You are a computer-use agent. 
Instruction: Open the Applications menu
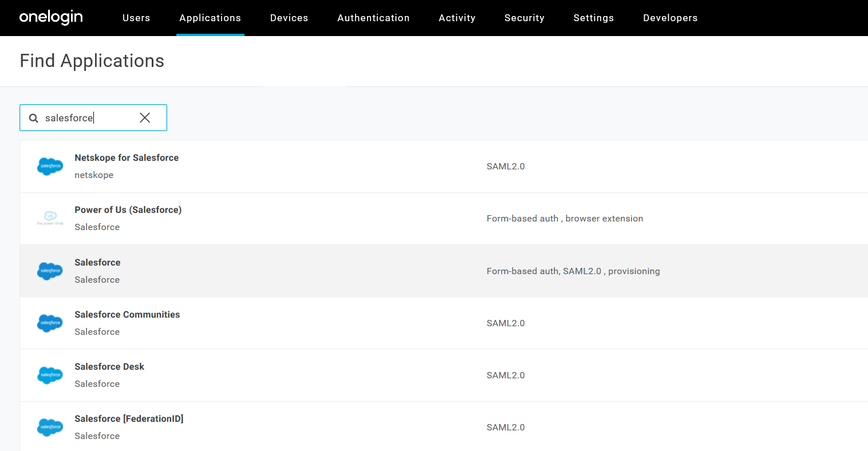[210, 18]
